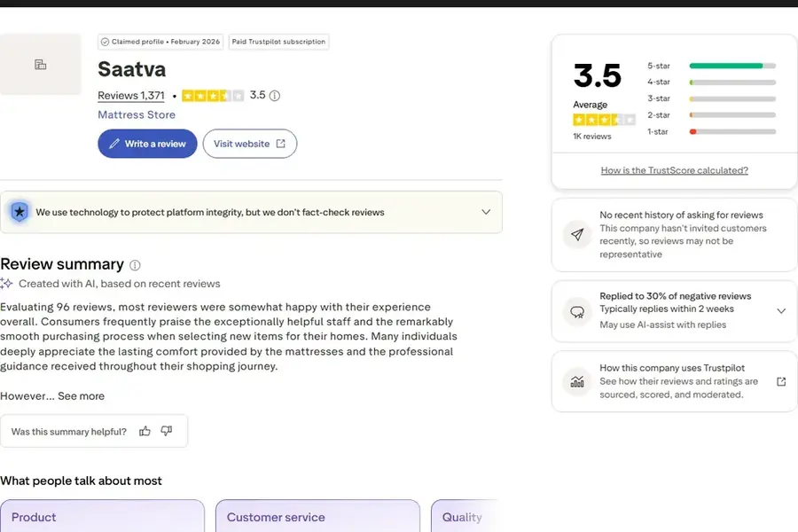Image resolution: width=798 pixels, height=532 pixels.
Task: Click Write a review button
Action: 147,144
